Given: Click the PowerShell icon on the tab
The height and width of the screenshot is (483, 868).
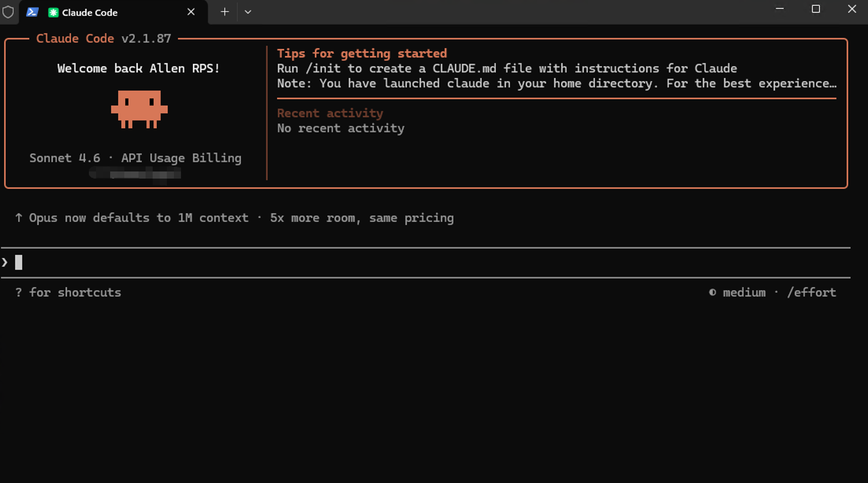Looking at the screenshot, I should [32, 12].
